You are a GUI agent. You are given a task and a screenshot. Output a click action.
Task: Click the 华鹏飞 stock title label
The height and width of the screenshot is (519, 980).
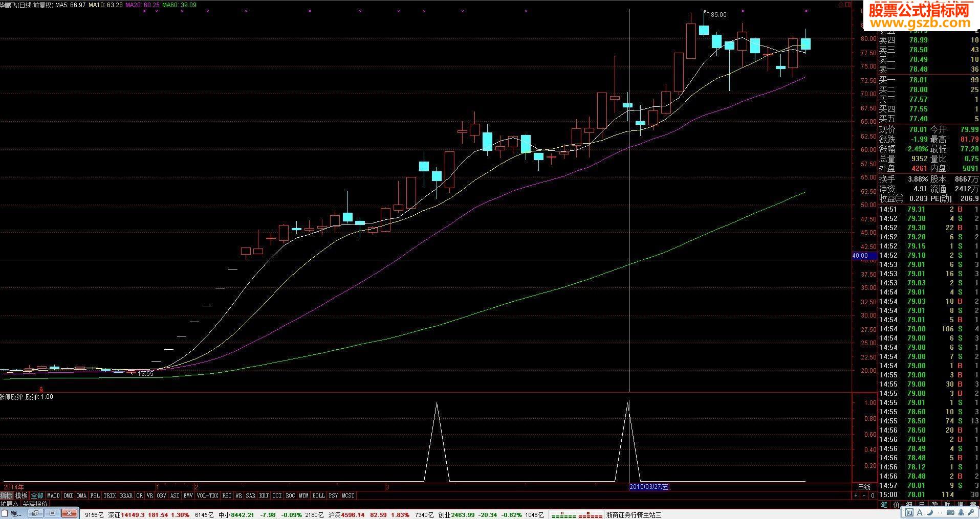[x=9, y=5]
